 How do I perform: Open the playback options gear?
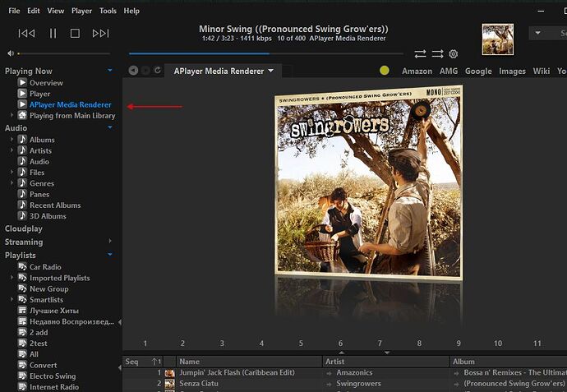[x=453, y=53]
